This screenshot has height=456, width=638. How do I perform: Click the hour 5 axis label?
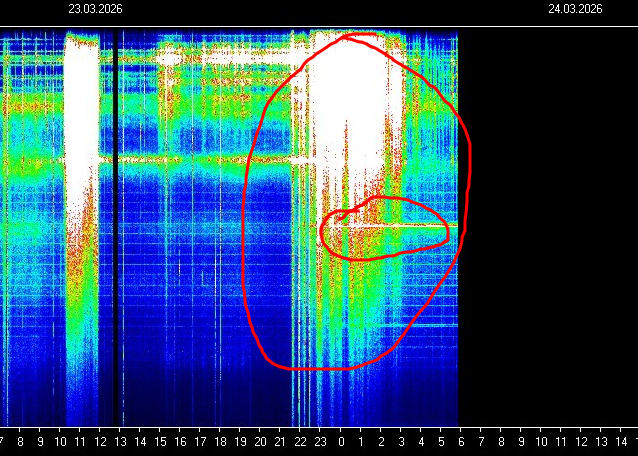441,441
